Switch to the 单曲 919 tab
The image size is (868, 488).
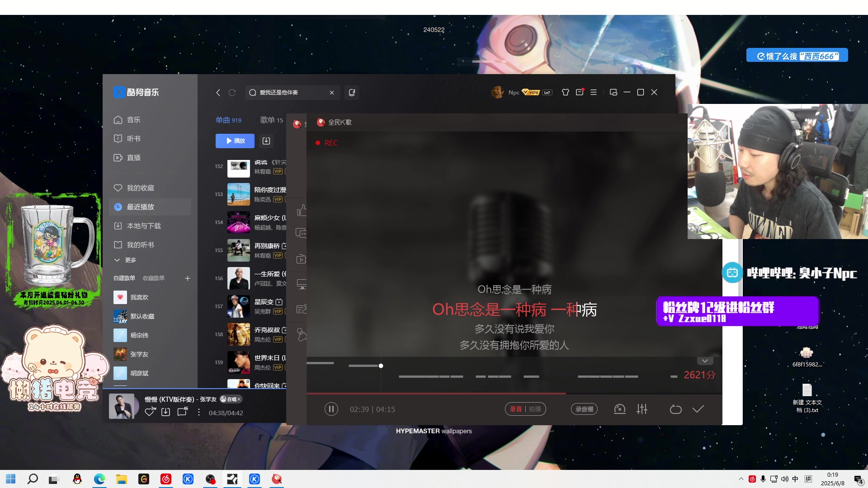(x=228, y=120)
